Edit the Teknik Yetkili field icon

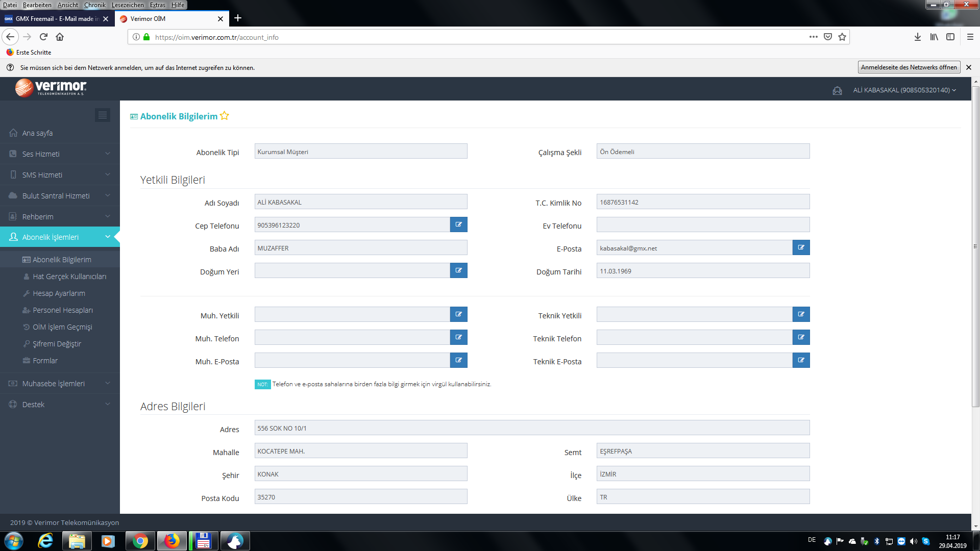point(801,314)
